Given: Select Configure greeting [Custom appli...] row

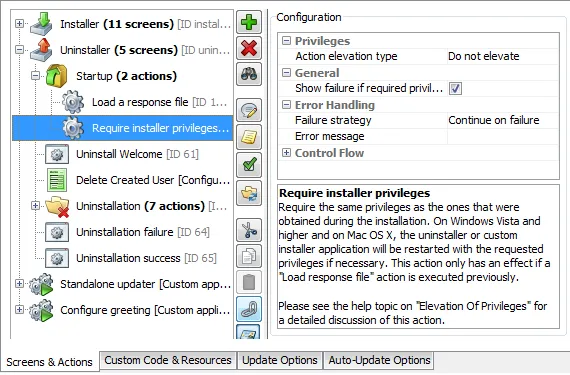Looking at the screenshot, I should click(145, 310).
